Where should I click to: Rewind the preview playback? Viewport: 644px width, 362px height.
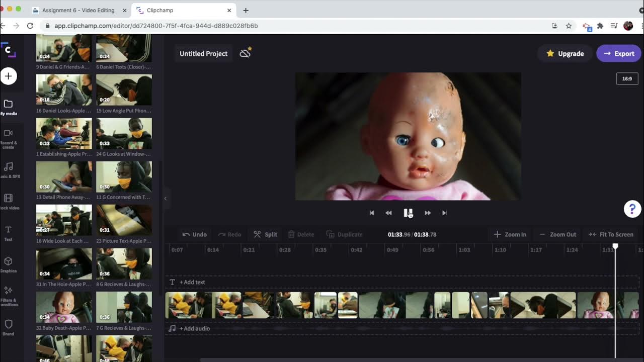pyautogui.click(x=388, y=213)
